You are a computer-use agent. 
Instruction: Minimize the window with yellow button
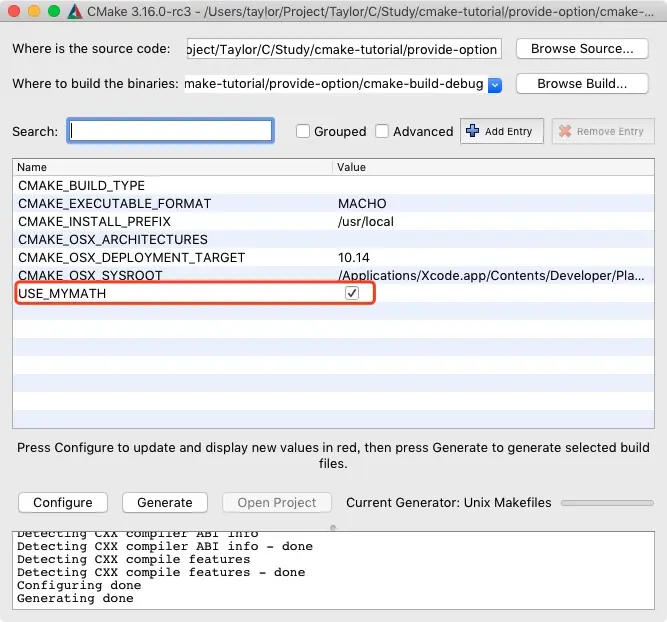pos(34,11)
